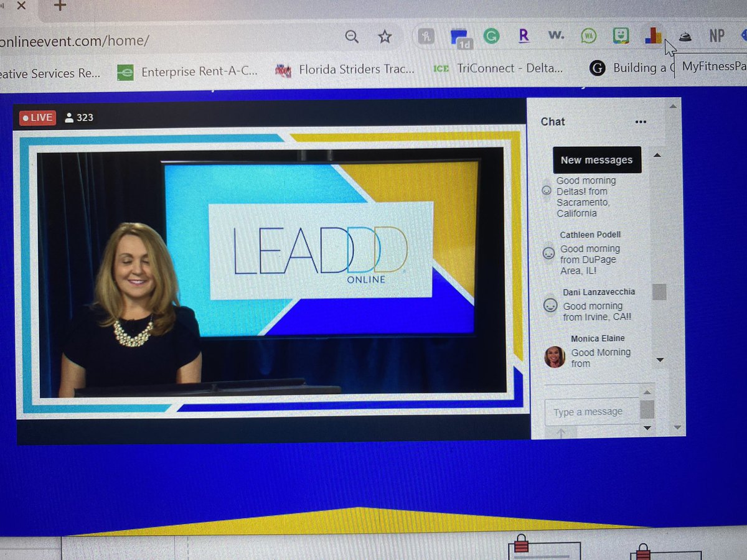
Task: Open a new browser tab with plus button
Action: click(60, 6)
